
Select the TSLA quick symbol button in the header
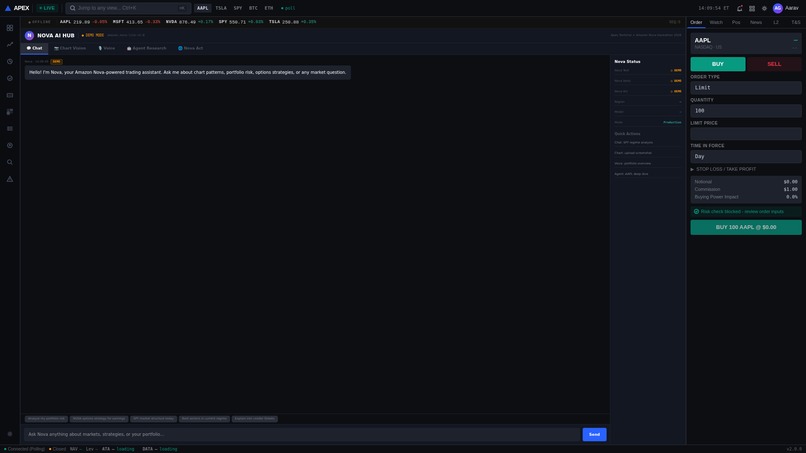click(x=221, y=8)
